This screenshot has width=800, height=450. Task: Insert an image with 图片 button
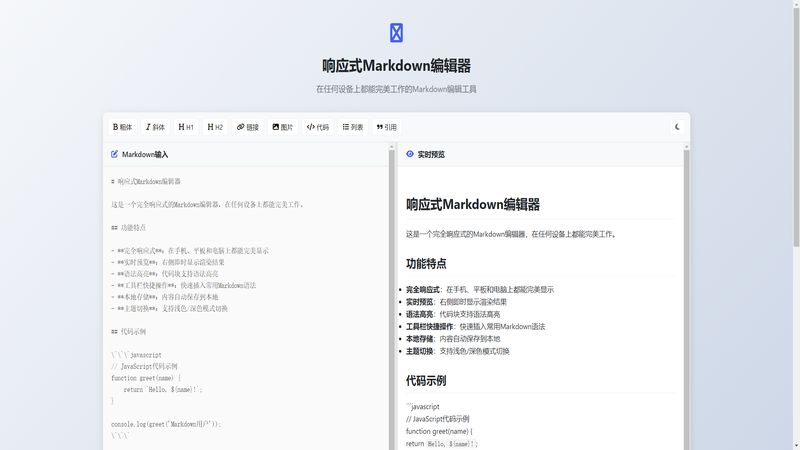(x=283, y=127)
